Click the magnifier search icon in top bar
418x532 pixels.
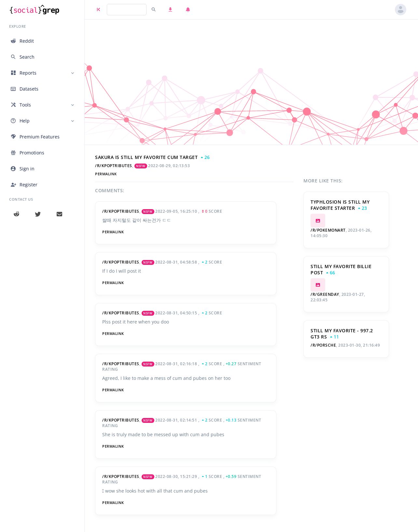[154, 10]
